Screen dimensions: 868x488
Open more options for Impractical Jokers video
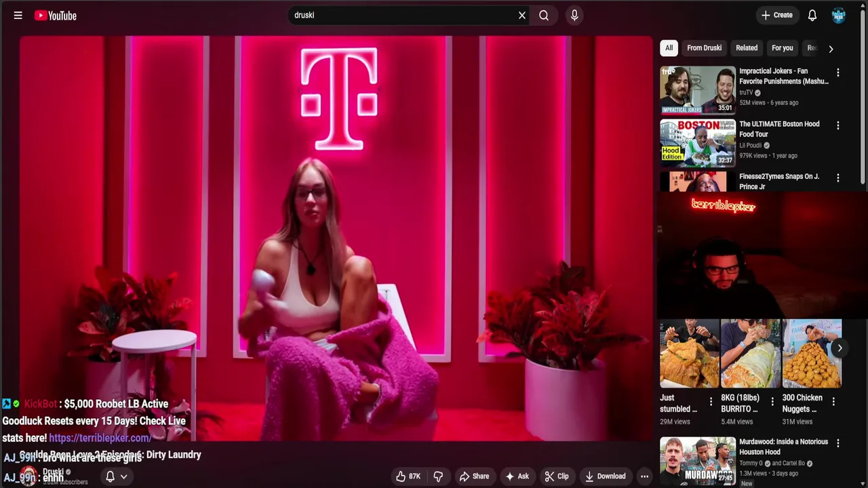(x=838, y=73)
